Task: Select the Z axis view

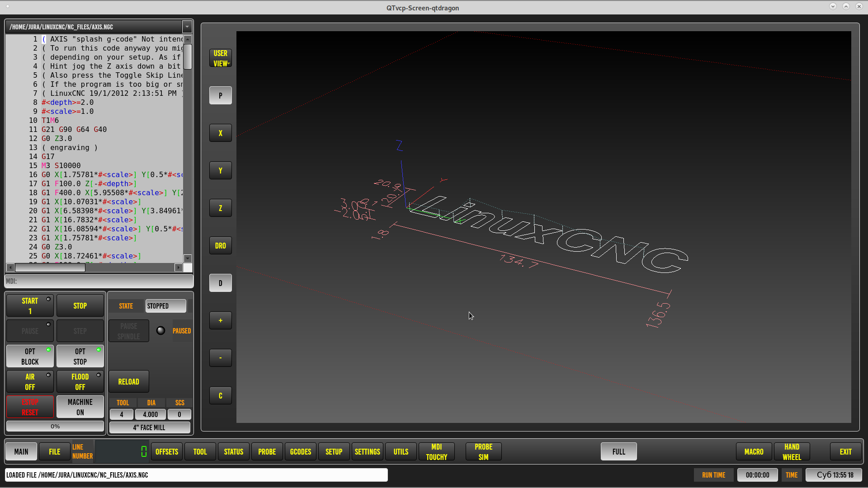Action: (x=220, y=208)
